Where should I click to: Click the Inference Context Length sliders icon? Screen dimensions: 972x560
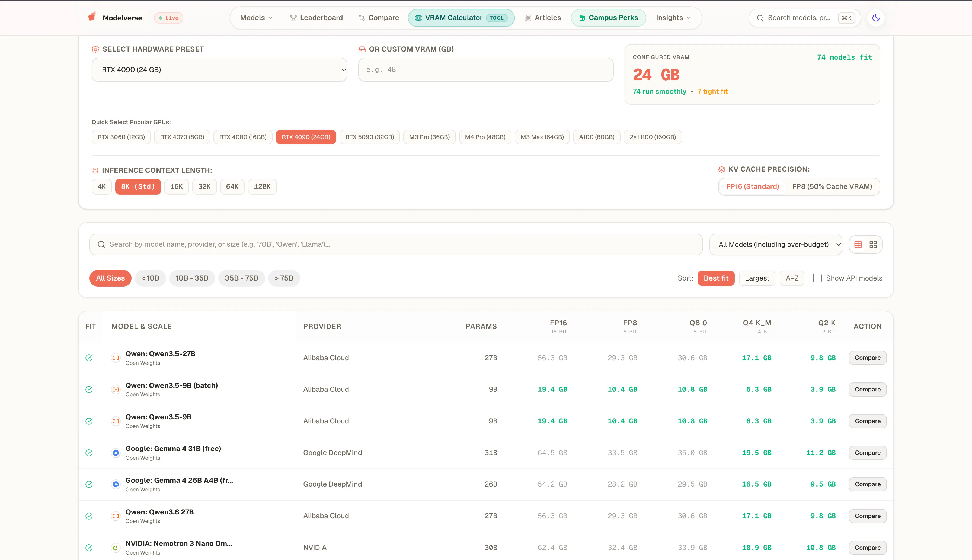coord(95,170)
